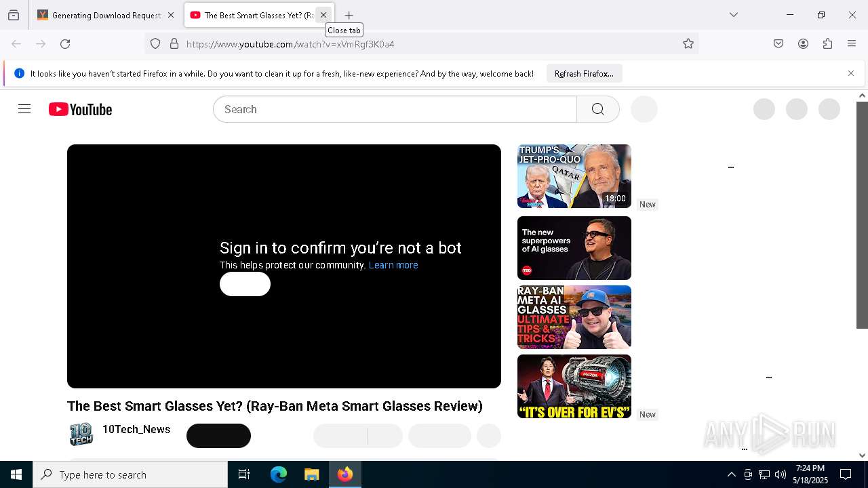Open volume speaker icon in tray

(x=781, y=474)
